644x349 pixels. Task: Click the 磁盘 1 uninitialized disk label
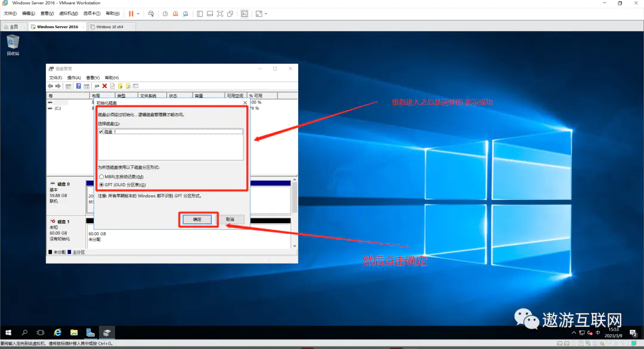tap(63, 221)
